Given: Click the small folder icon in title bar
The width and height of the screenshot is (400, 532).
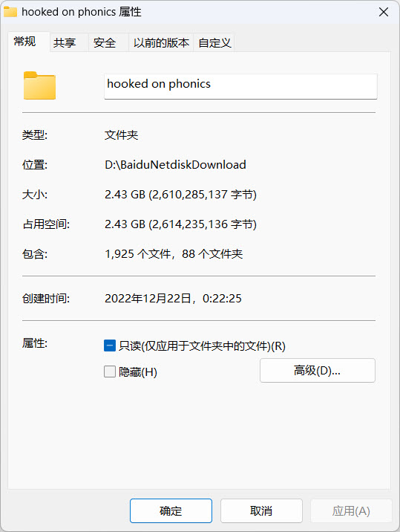Looking at the screenshot, I should [x=10, y=12].
